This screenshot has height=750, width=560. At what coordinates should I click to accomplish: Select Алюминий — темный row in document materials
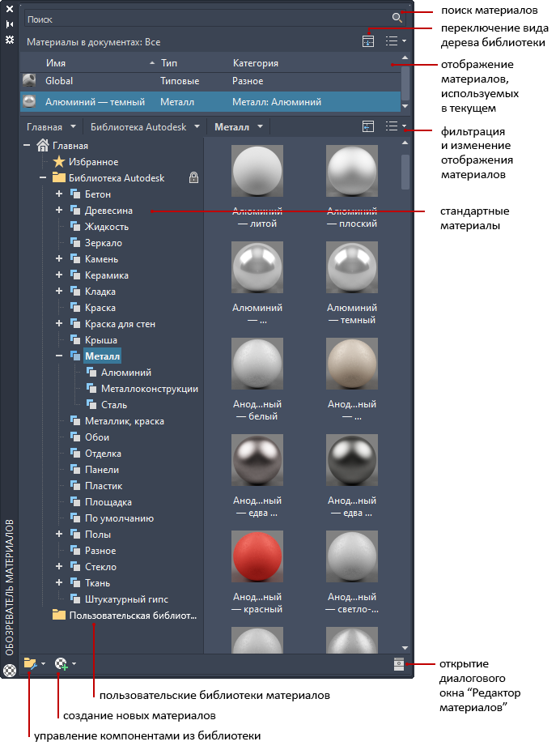click(210, 101)
